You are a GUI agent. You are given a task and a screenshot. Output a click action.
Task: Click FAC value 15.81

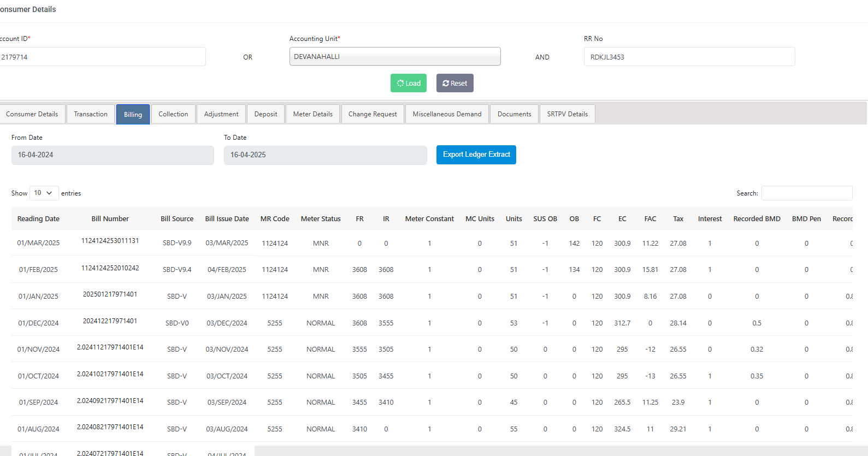pos(650,270)
